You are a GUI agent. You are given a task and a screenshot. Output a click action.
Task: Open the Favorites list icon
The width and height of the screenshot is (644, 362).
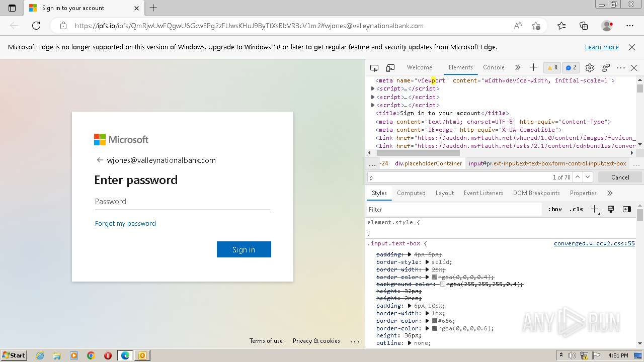(561, 26)
